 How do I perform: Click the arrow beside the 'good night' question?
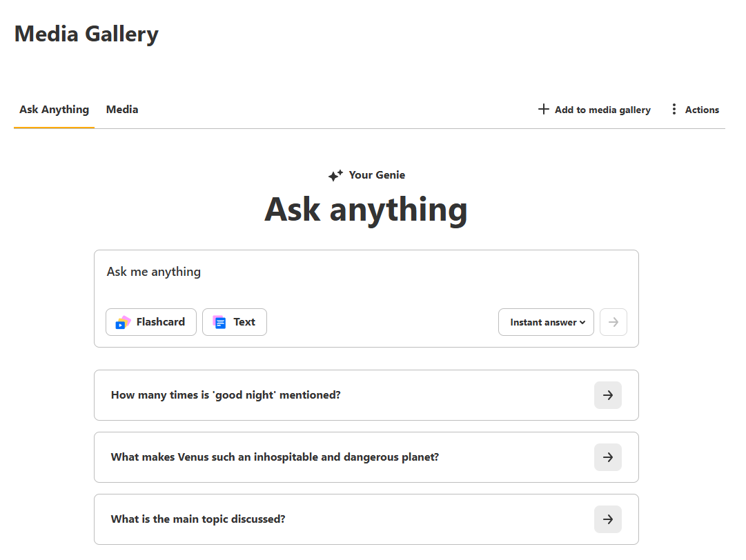tap(607, 395)
